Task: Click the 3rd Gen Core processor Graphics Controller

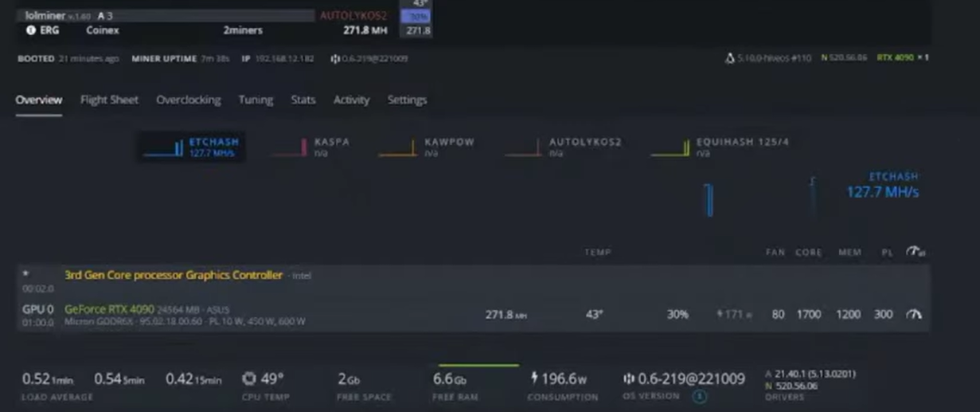Action: 174,275
